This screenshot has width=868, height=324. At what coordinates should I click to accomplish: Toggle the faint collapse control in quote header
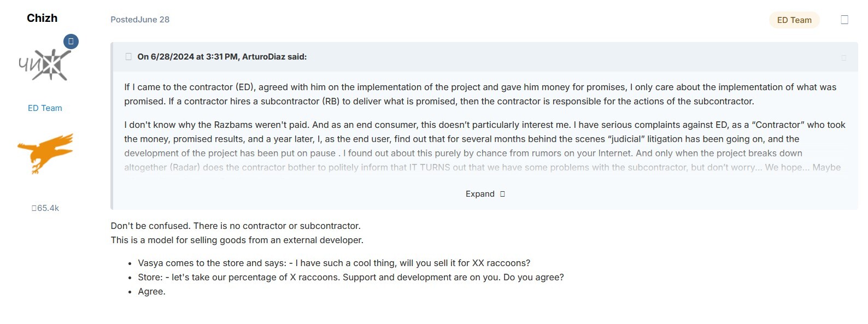[x=843, y=57]
